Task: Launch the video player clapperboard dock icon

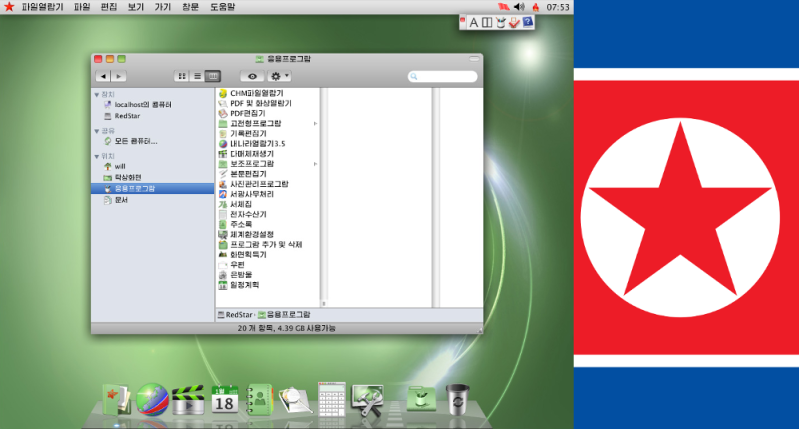Action: [x=187, y=400]
